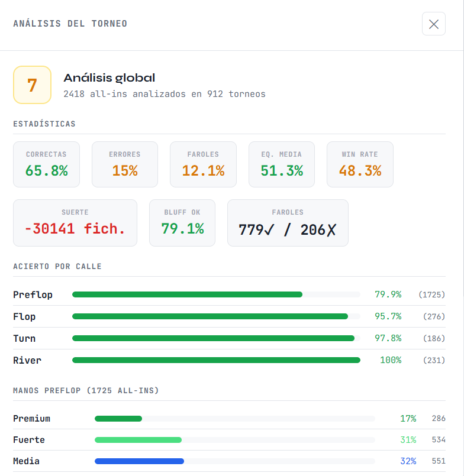Image resolution: width=464 pixels, height=476 pixels.
Task: Click the '79.9%' preflop value
Action: (x=388, y=294)
